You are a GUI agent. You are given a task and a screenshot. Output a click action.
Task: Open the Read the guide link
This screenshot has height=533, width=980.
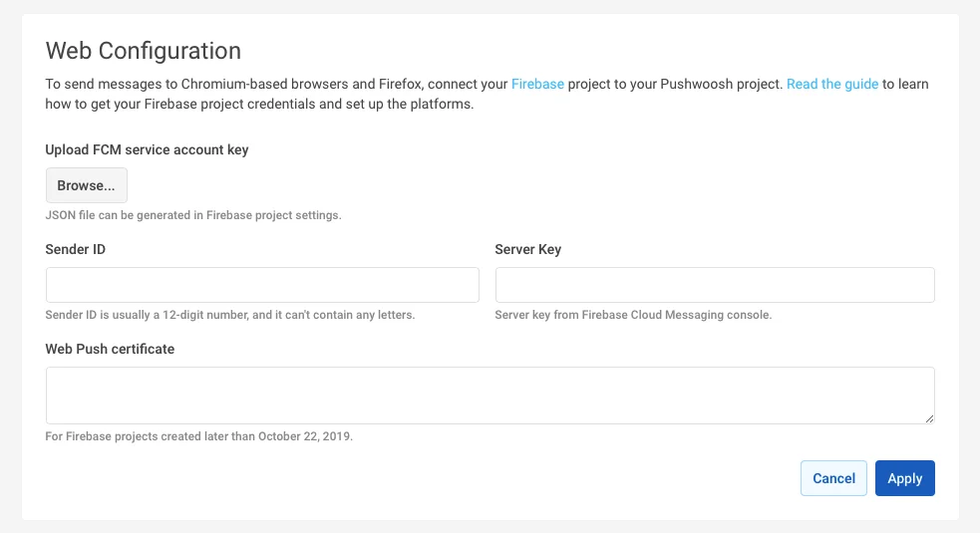(x=831, y=85)
